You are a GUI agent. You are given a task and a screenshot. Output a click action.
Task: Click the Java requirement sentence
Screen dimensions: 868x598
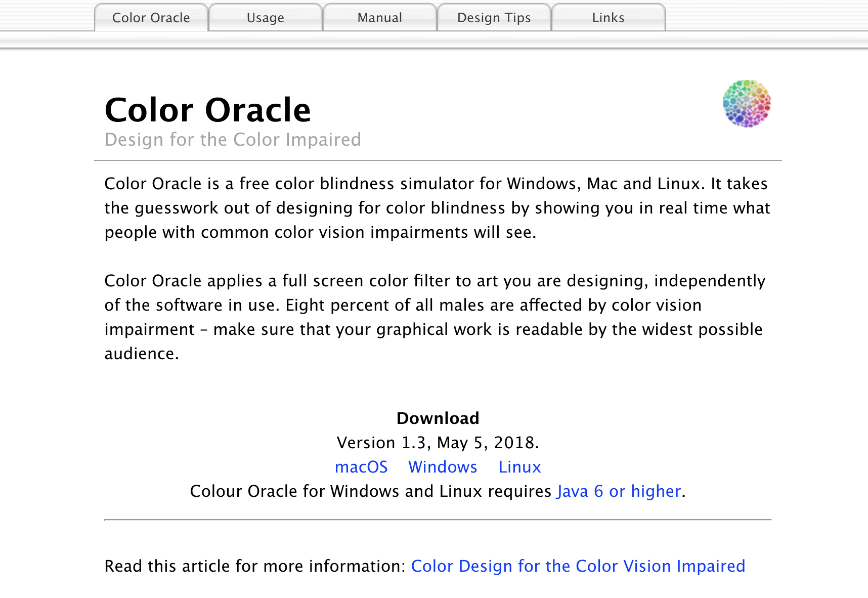[438, 491]
